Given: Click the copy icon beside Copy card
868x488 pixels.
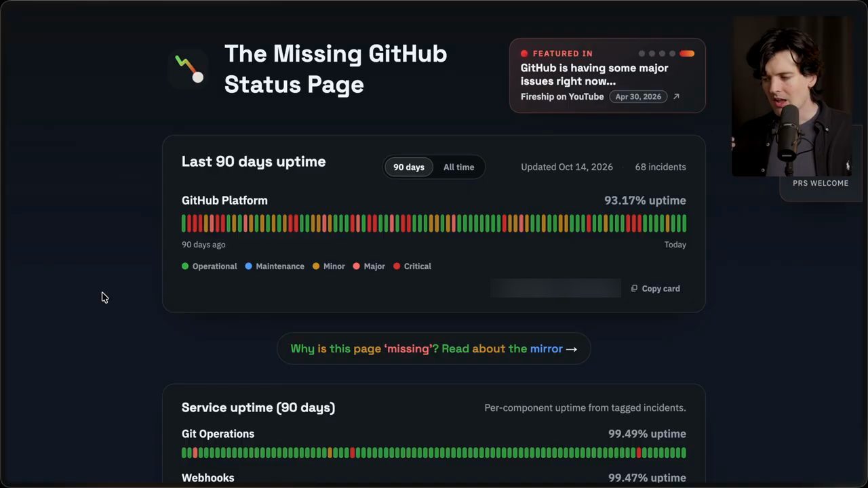Looking at the screenshot, I should pos(634,289).
